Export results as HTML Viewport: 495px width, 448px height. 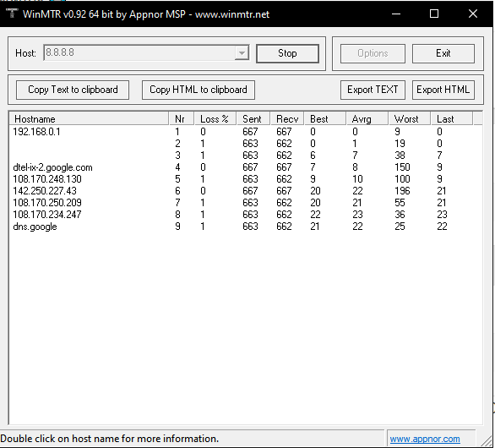[x=443, y=90]
